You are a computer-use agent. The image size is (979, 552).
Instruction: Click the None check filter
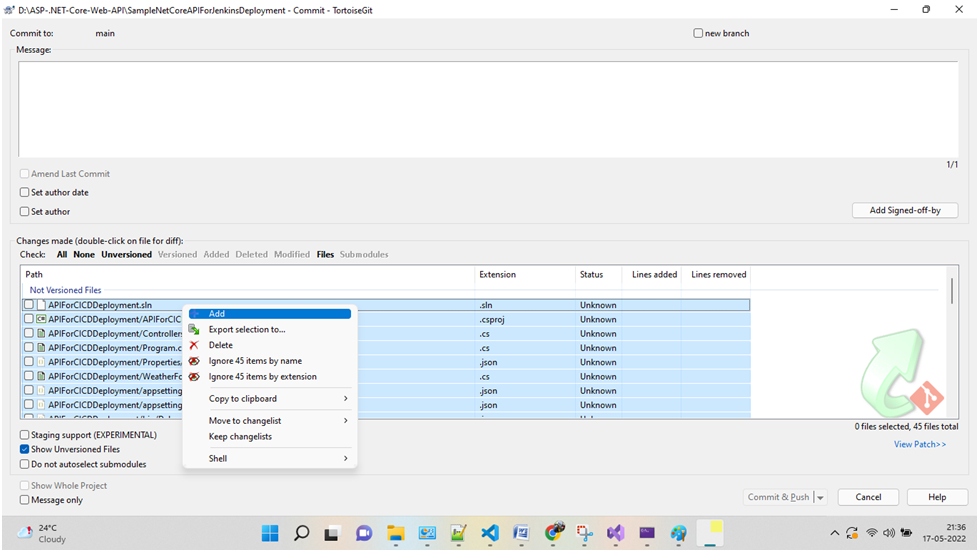point(84,254)
